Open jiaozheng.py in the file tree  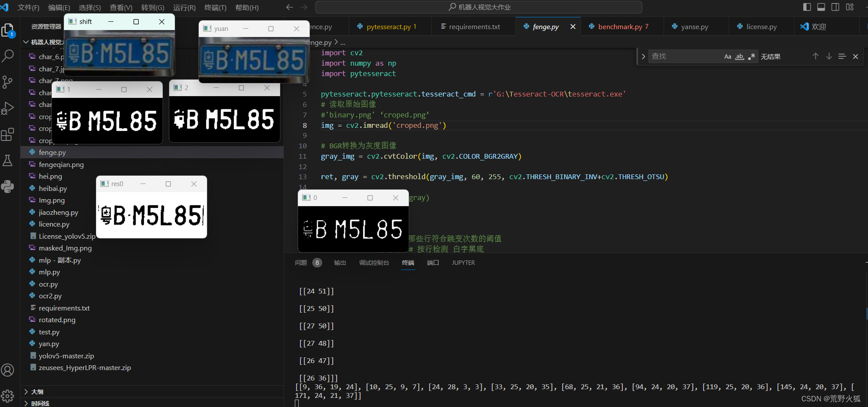tap(59, 212)
